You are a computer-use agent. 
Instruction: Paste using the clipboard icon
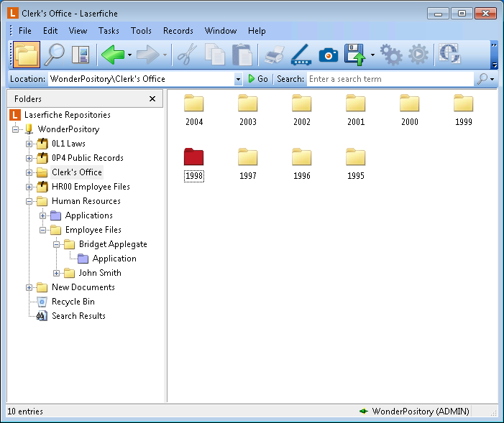pos(243,55)
